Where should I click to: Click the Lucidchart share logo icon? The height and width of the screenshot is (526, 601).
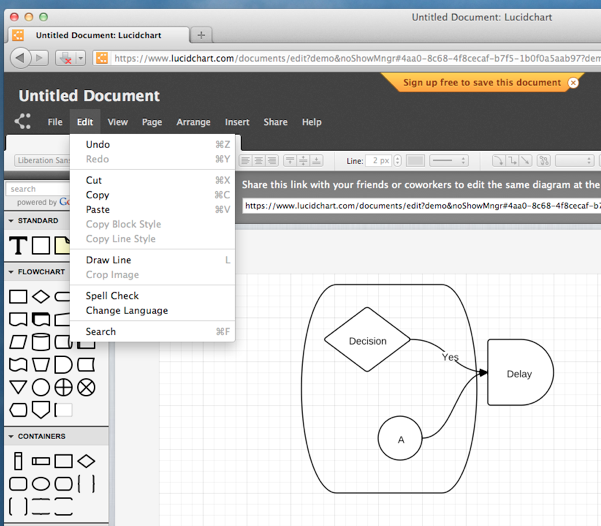(x=23, y=122)
